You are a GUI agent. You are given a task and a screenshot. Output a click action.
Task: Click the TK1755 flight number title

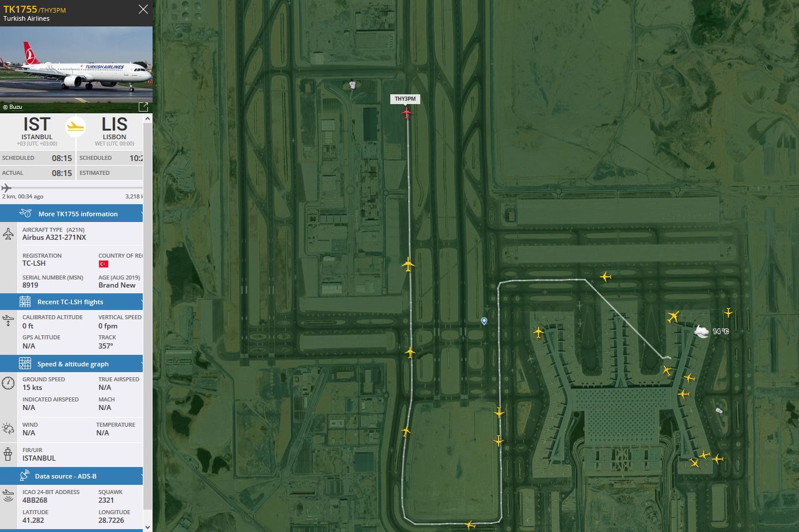(x=20, y=9)
